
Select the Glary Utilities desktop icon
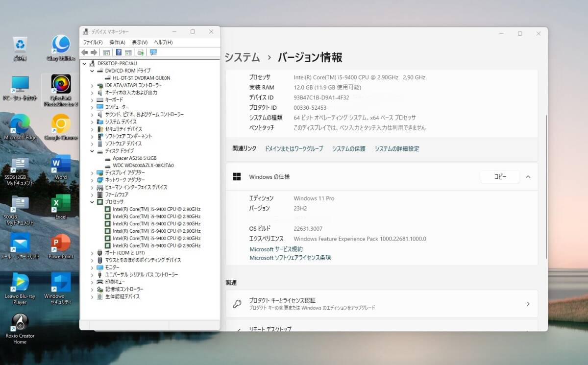click(x=61, y=48)
